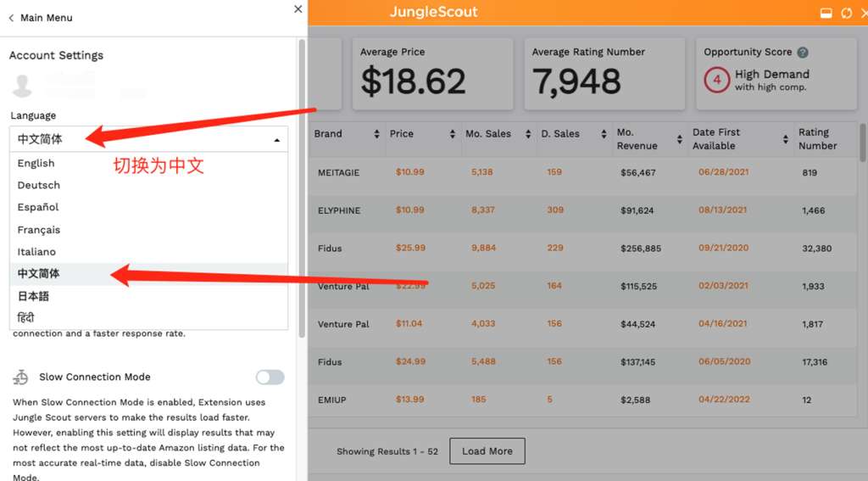Select English from the language list
868x481 pixels.
(x=148, y=164)
